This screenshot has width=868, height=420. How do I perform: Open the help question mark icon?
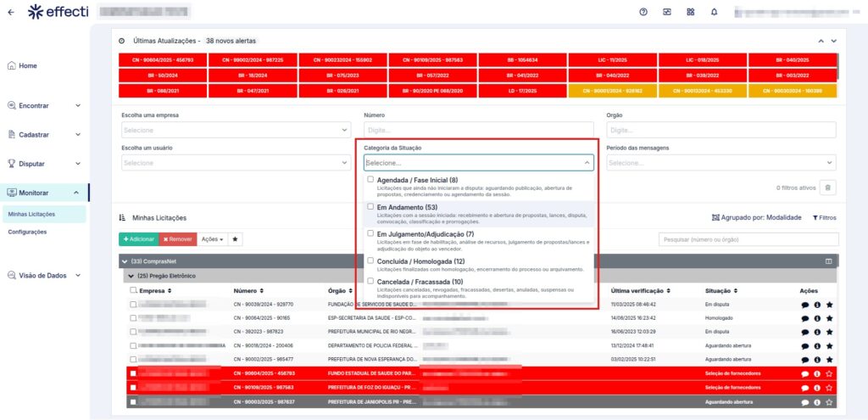643,12
